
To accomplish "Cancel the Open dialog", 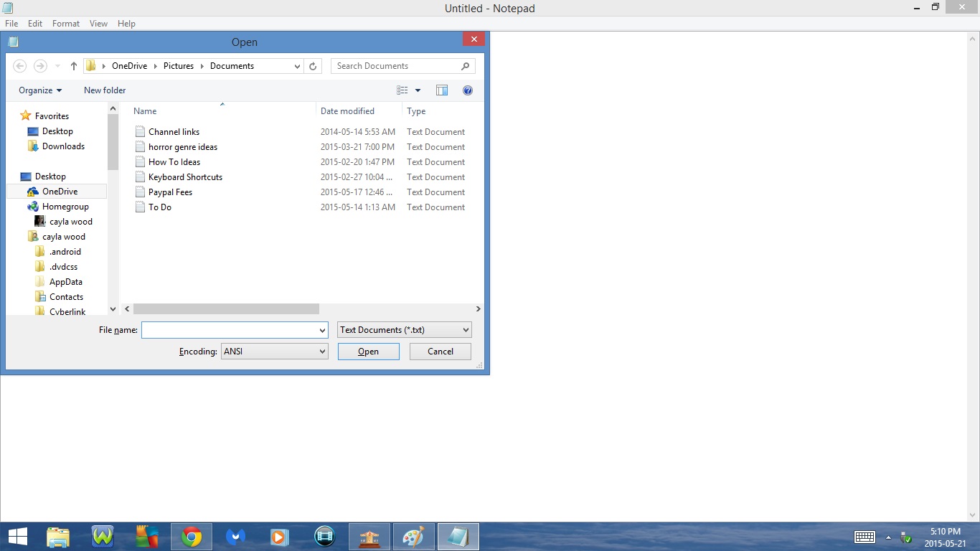I will [x=440, y=352].
